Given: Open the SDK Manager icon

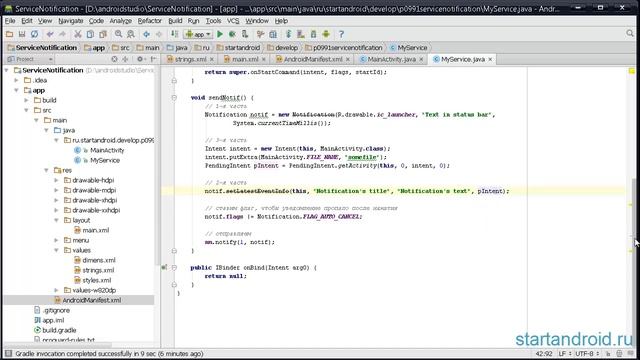Looking at the screenshot, I should coord(313,34).
